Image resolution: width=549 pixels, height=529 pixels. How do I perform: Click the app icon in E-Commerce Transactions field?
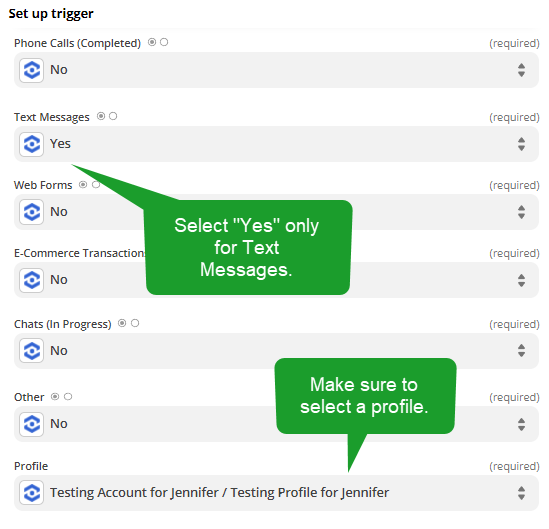(x=32, y=280)
